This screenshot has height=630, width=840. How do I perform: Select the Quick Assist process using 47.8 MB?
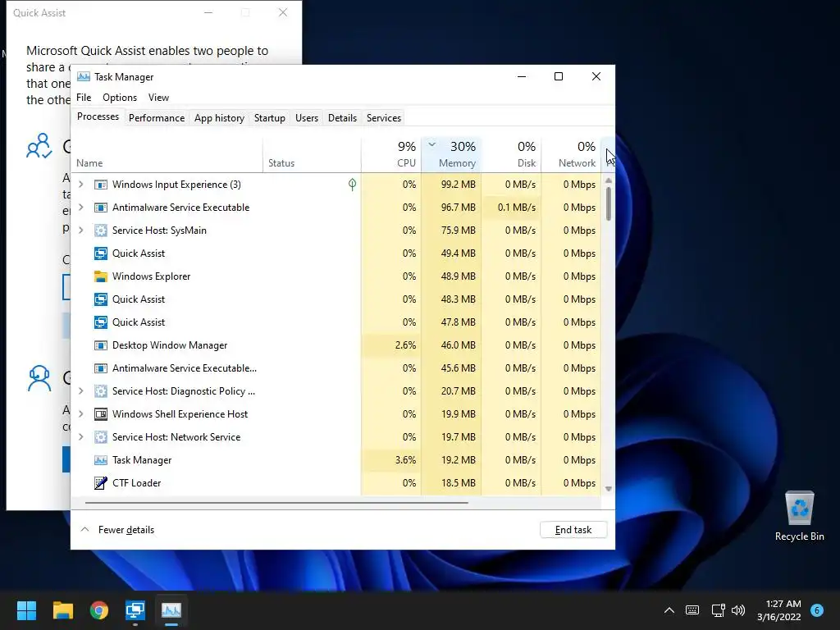pos(336,322)
